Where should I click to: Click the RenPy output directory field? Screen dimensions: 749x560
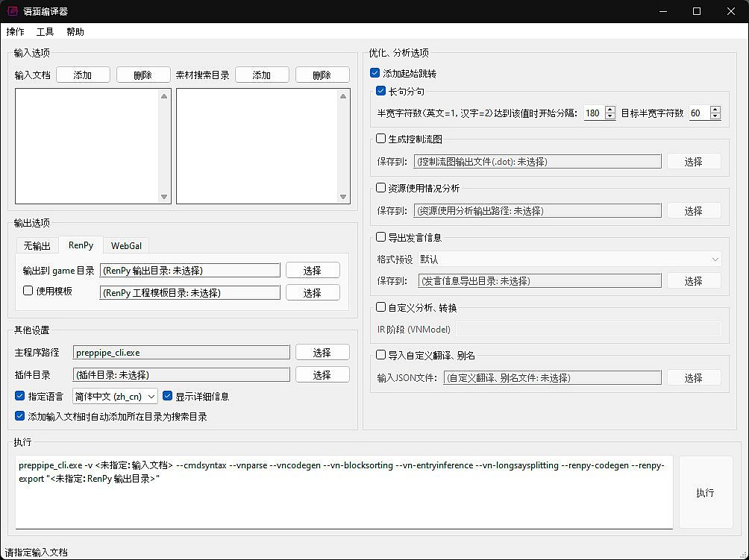point(190,271)
